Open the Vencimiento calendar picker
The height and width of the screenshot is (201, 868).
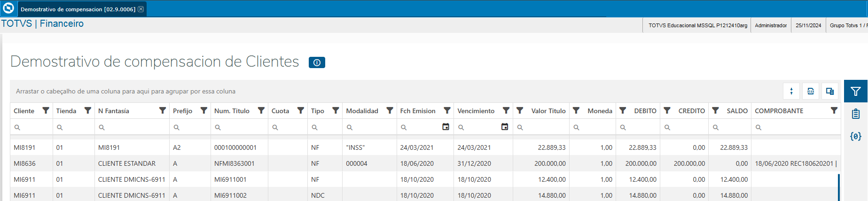click(x=505, y=127)
